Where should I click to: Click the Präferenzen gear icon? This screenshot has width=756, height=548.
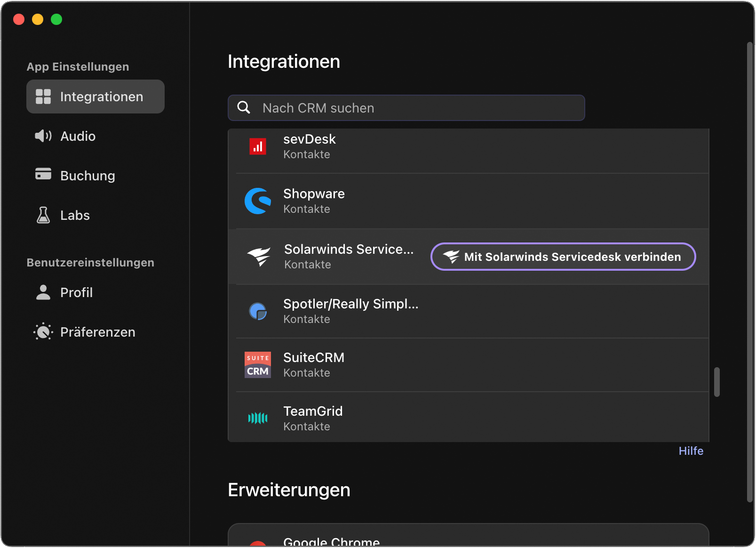pyautogui.click(x=43, y=332)
